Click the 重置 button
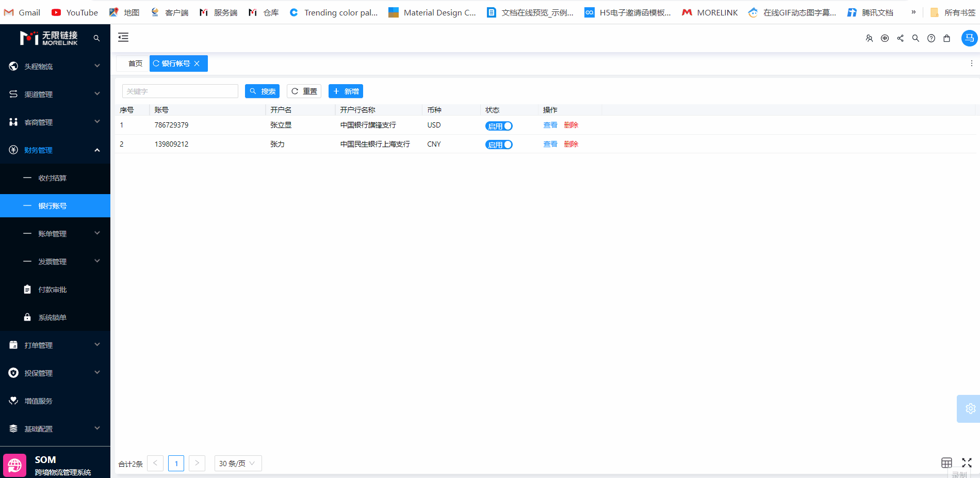 click(x=304, y=91)
